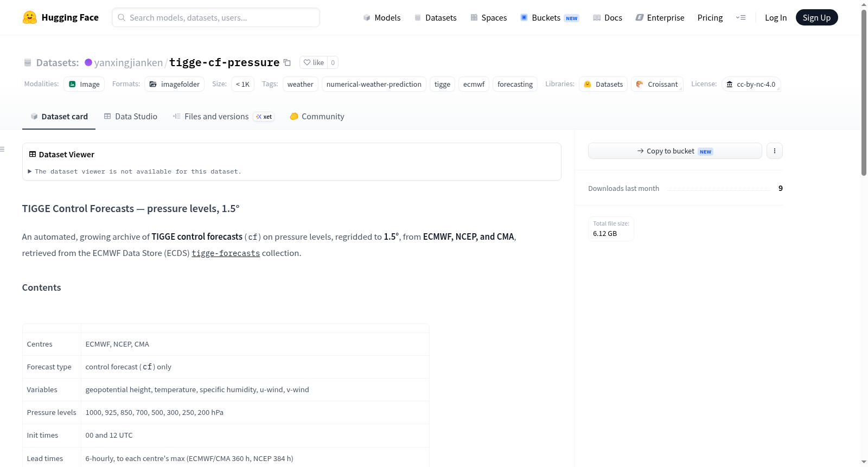Select the Image modality tag
This screenshot has width=868, height=467.
[84, 84]
